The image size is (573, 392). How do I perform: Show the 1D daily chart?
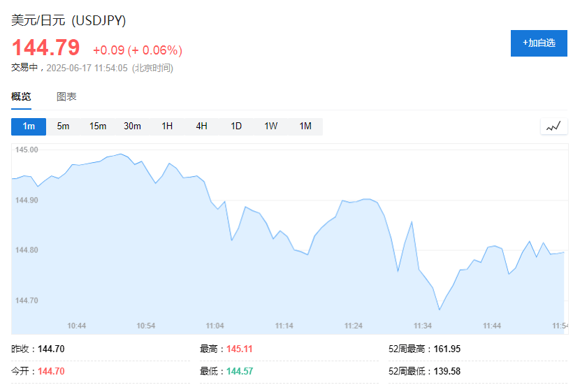pos(236,126)
